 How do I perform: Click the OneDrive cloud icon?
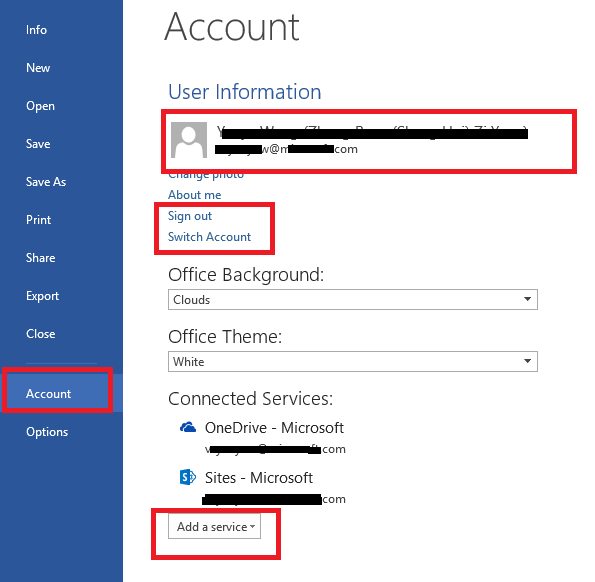click(x=188, y=428)
